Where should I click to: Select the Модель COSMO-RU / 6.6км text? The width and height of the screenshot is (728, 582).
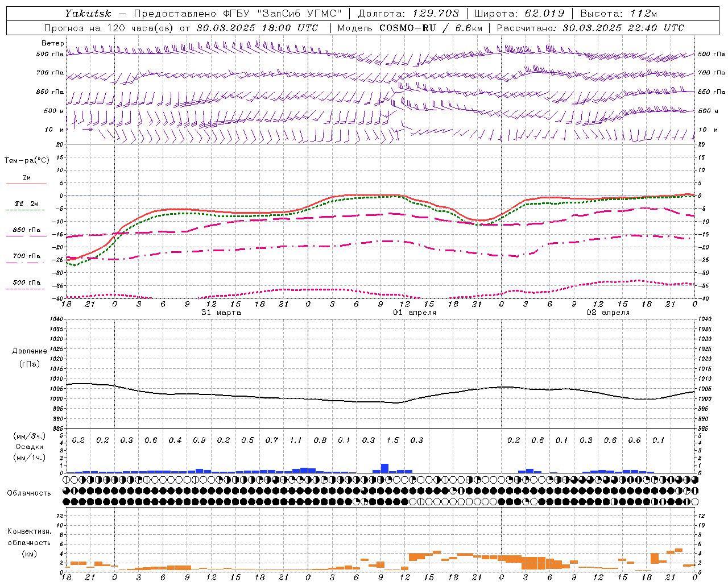409,28
